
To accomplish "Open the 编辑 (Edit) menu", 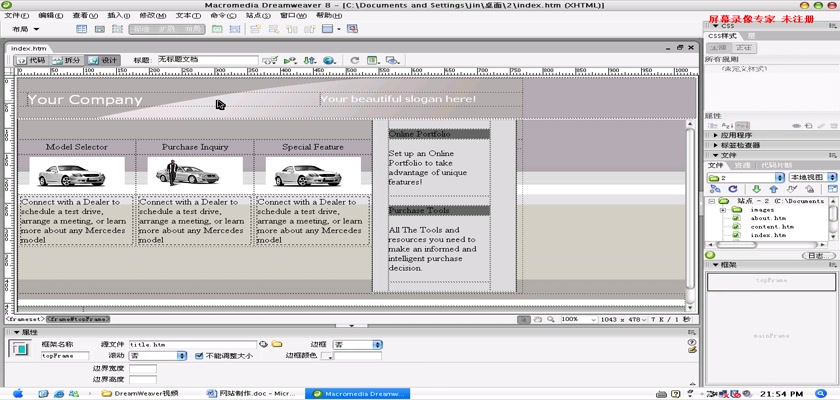I will [50, 16].
